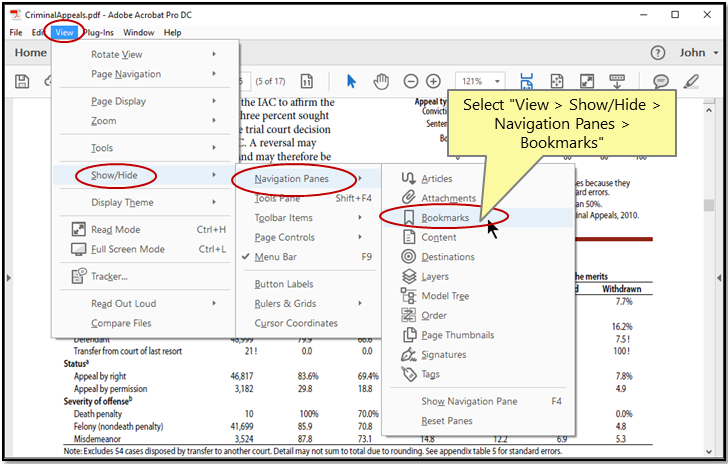Viewport: 728px width, 464px height.
Task: Click the zoom out minus icon
Action: (411, 81)
